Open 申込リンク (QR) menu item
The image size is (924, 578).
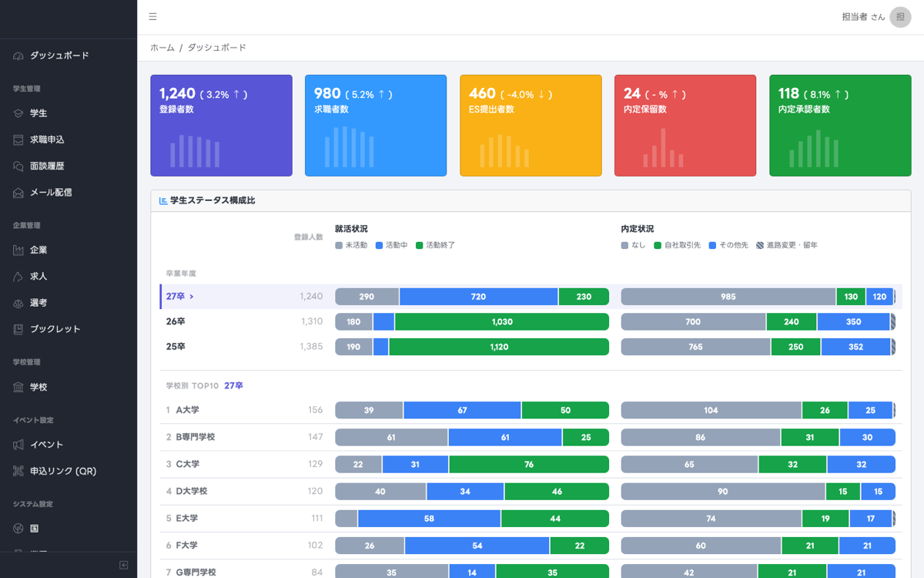(x=69, y=471)
